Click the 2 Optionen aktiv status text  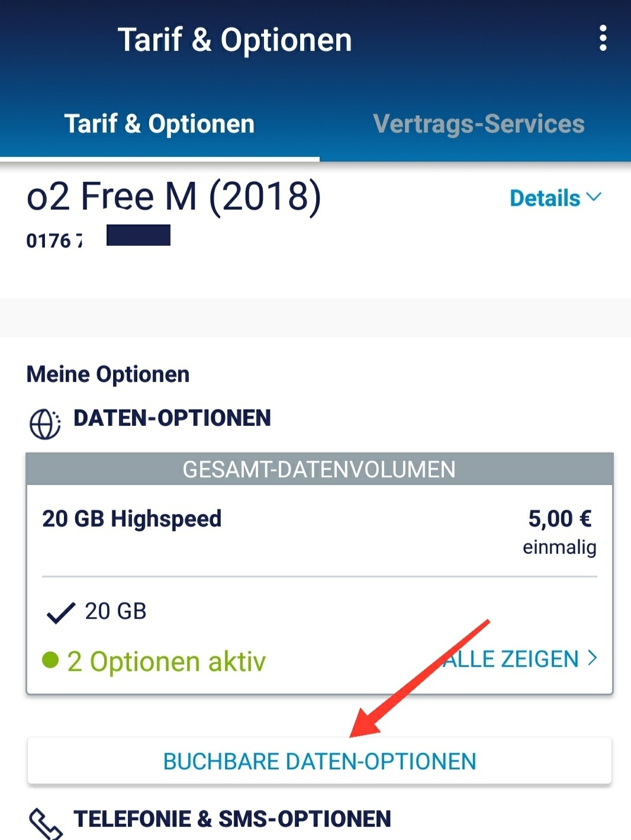[x=166, y=661]
